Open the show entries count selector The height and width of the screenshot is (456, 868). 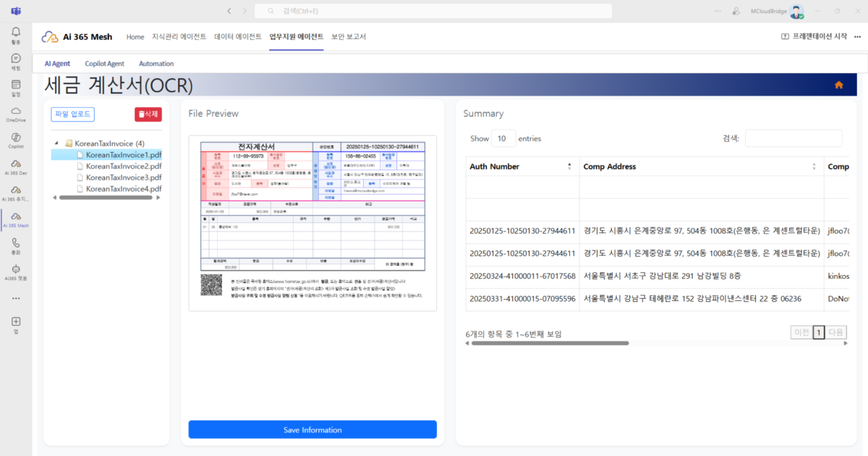tap(503, 138)
